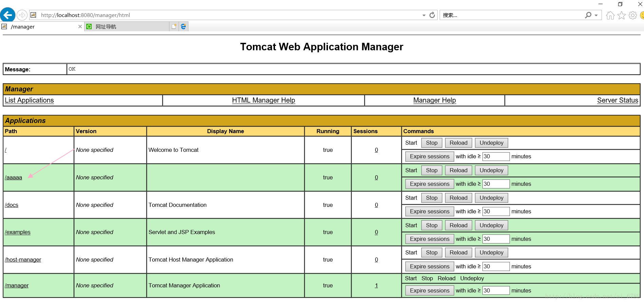
Task: Click the Edge browser icon beside tabs
Action: [x=183, y=26]
